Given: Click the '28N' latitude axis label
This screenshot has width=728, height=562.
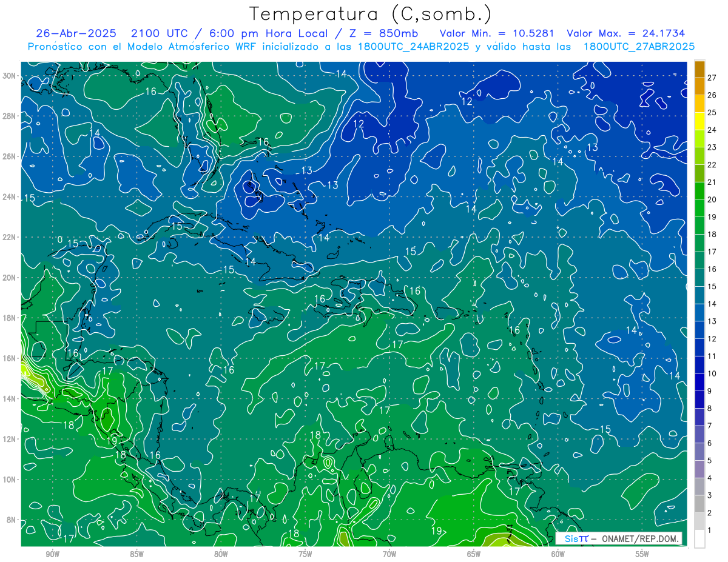Looking at the screenshot, I should point(9,116).
